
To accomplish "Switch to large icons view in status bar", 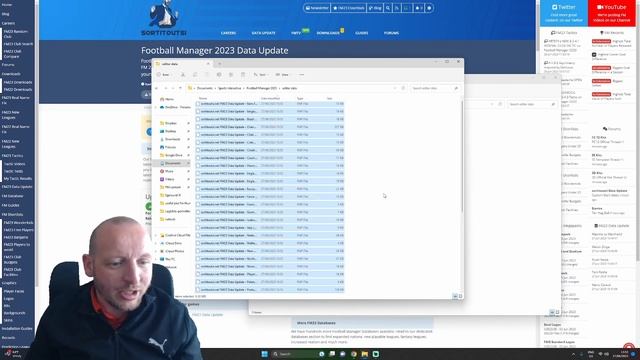I will (x=460, y=296).
